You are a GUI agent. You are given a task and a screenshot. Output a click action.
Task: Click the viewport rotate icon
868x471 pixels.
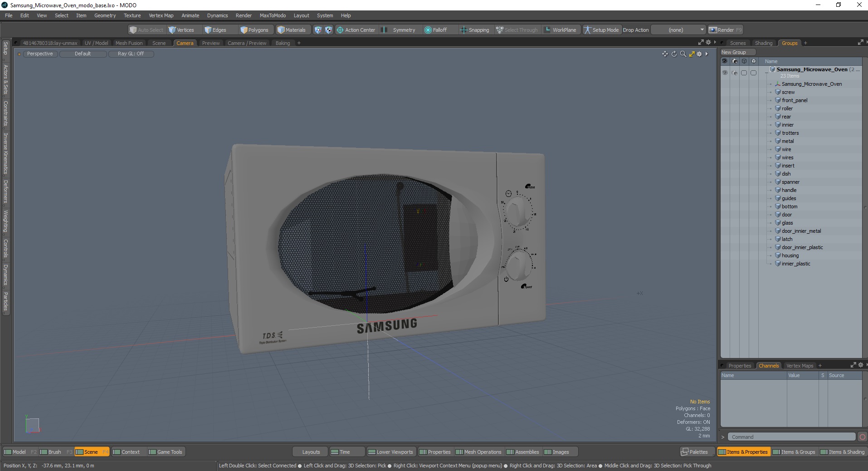pos(674,54)
